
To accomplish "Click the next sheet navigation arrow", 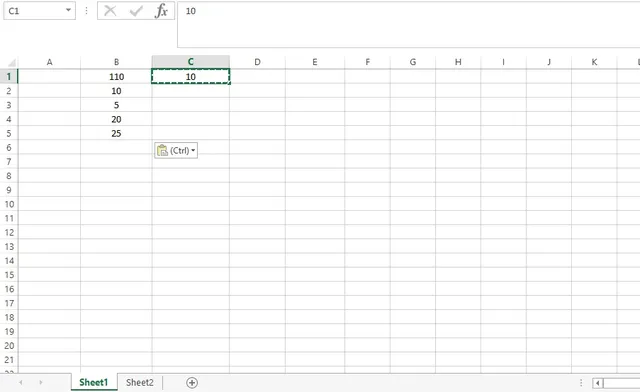I will tap(40, 383).
